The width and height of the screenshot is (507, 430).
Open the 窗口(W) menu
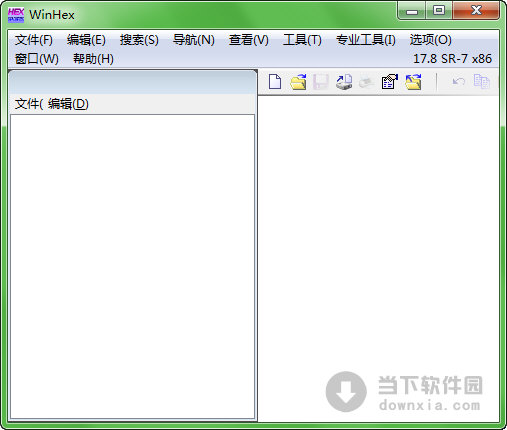[37, 59]
